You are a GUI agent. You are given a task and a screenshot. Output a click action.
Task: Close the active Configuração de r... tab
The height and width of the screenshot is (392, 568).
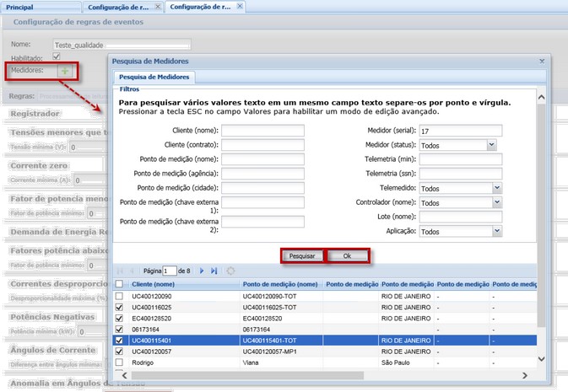click(240, 6)
